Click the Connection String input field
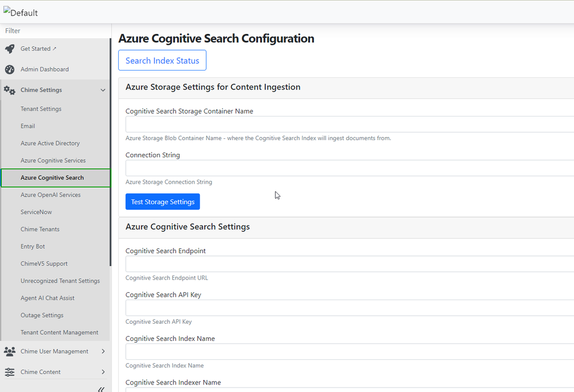 344,168
